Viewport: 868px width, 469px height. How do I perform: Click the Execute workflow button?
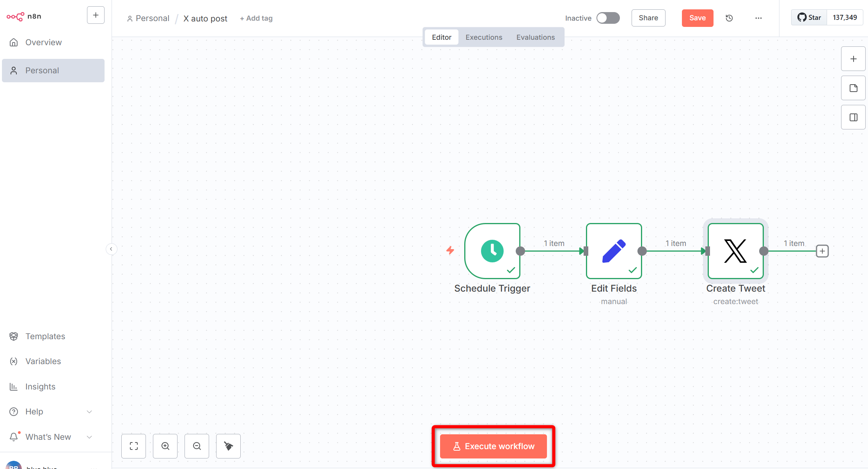(493, 446)
